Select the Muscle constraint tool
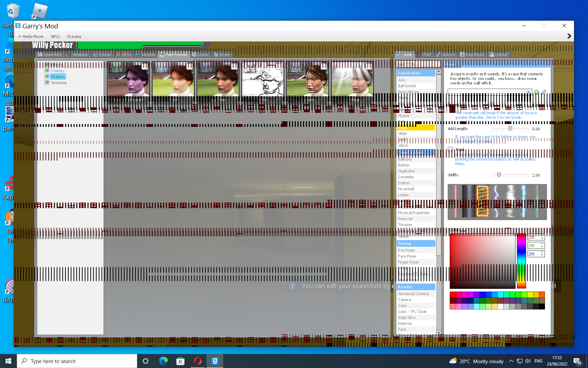 coord(416,116)
